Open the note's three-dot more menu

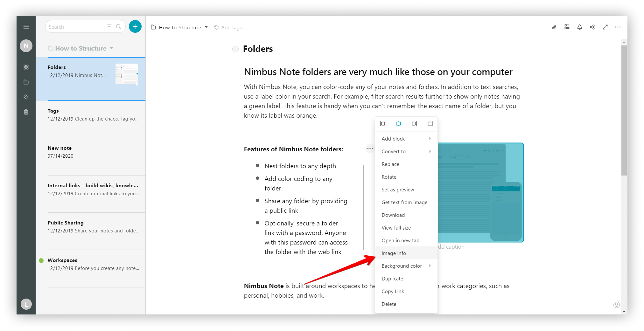click(x=618, y=27)
